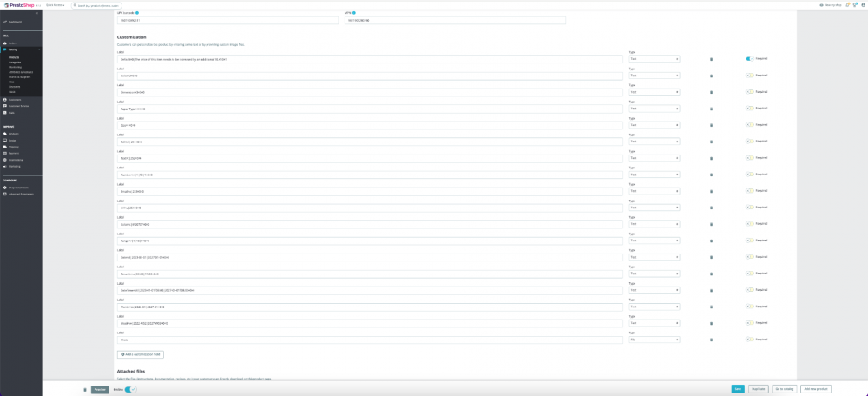
Task: Click the Payment card icon in sidebar
Action: tap(5, 153)
